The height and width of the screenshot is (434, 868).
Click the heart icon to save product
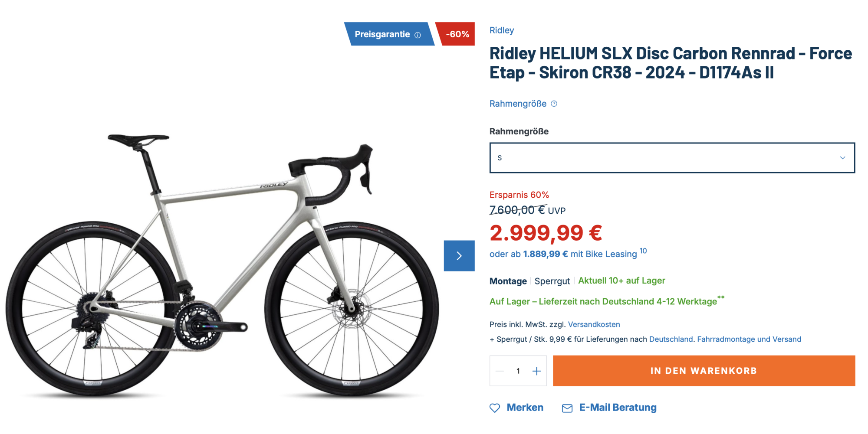point(494,408)
